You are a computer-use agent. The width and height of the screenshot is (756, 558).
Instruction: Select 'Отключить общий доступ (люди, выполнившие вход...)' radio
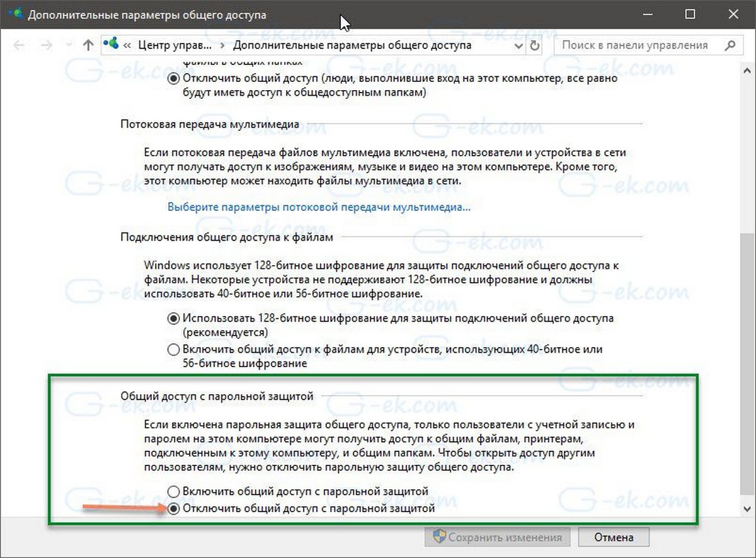click(173, 79)
